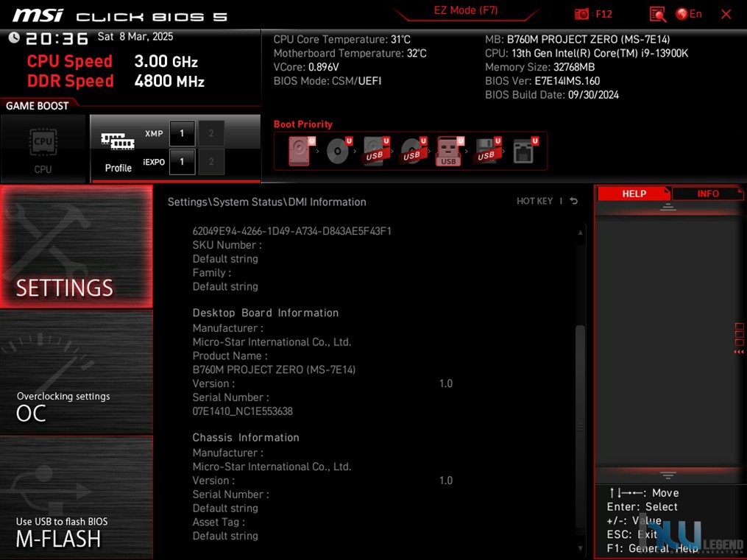Image resolution: width=747 pixels, height=560 pixels.
Task: Click the red side-panel collapse arrows
Action: tap(739, 352)
